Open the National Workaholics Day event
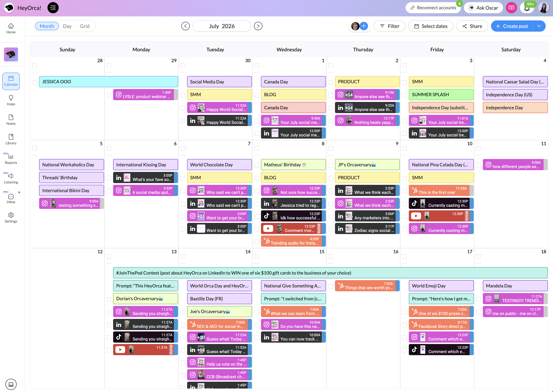 (x=71, y=165)
